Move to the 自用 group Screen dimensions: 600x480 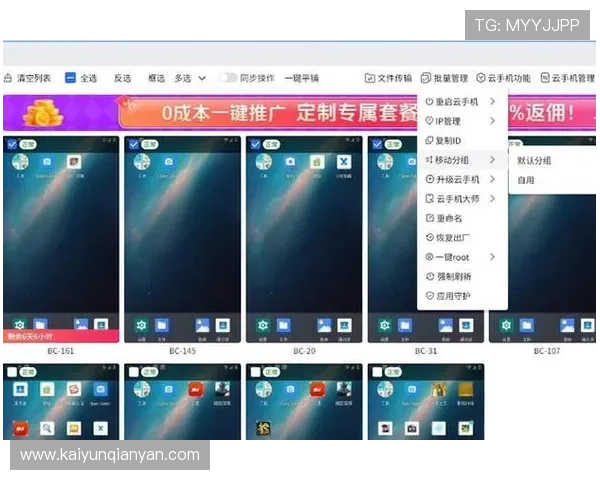tap(525, 180)
